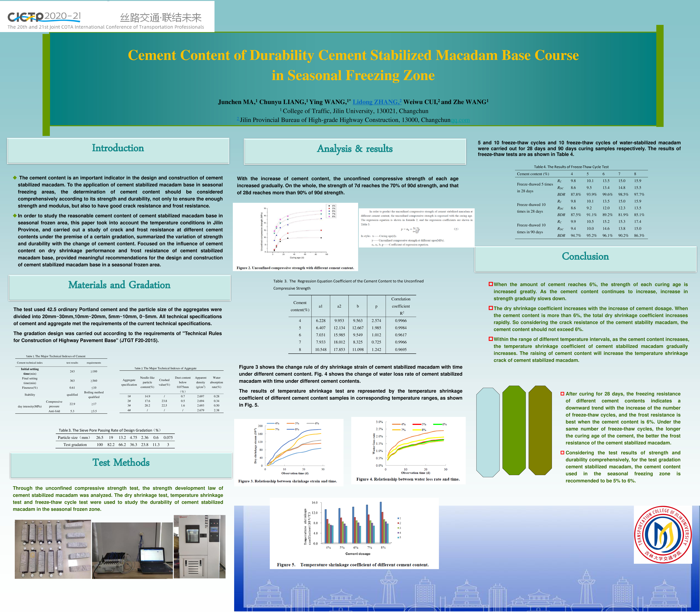The image size is (700, 612).
Task: Click 'Freeze-thawed 5 times in 28 days' row label
Action: point(535,188)
